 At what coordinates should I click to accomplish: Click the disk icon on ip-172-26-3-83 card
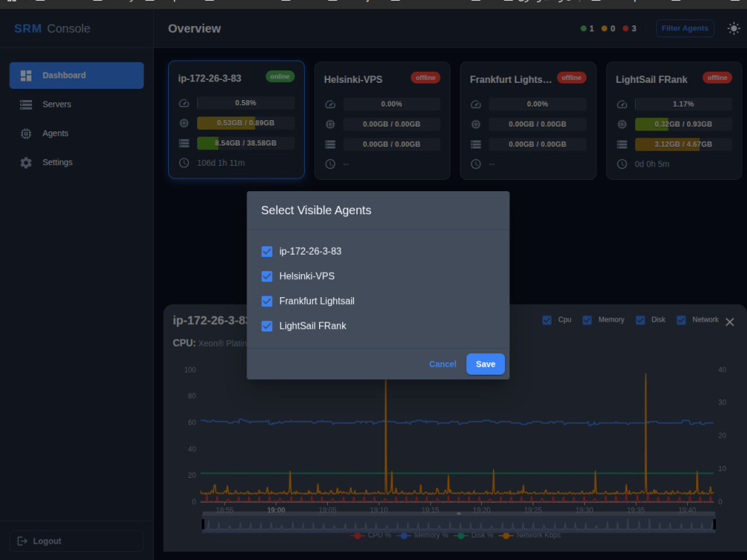point(184,143)
